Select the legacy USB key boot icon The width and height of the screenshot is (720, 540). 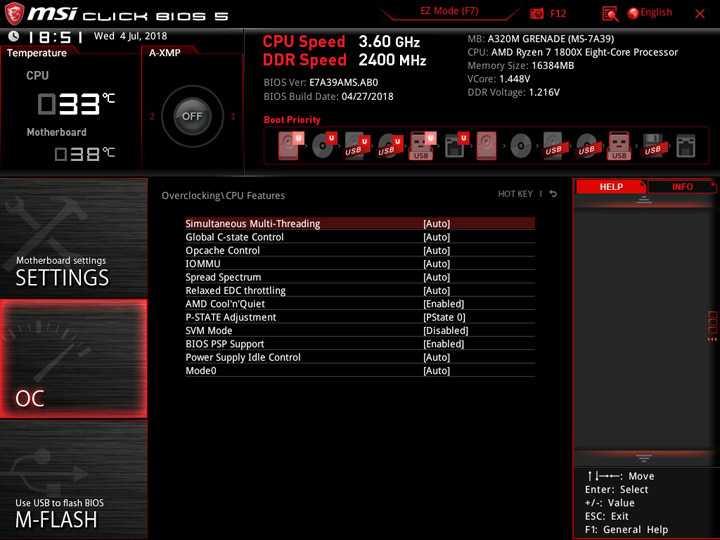click(619, 146)
